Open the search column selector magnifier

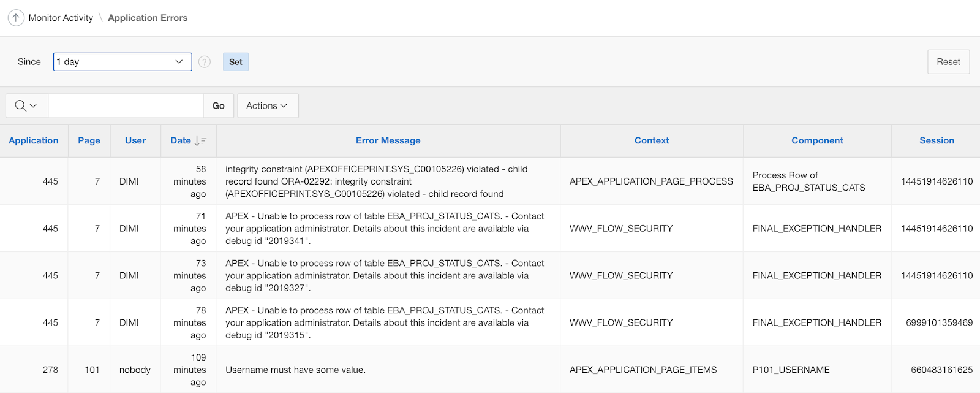pos(26,105)
